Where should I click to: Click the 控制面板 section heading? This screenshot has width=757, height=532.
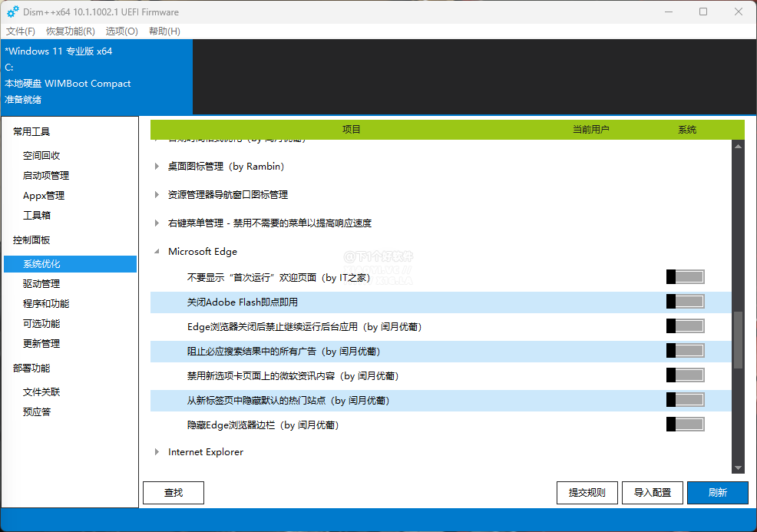[31, 240]
